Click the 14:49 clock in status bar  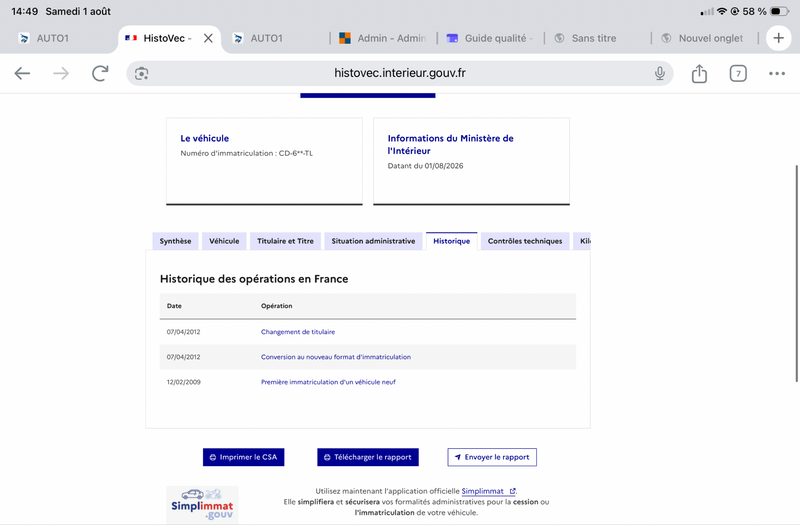point(24,11)
